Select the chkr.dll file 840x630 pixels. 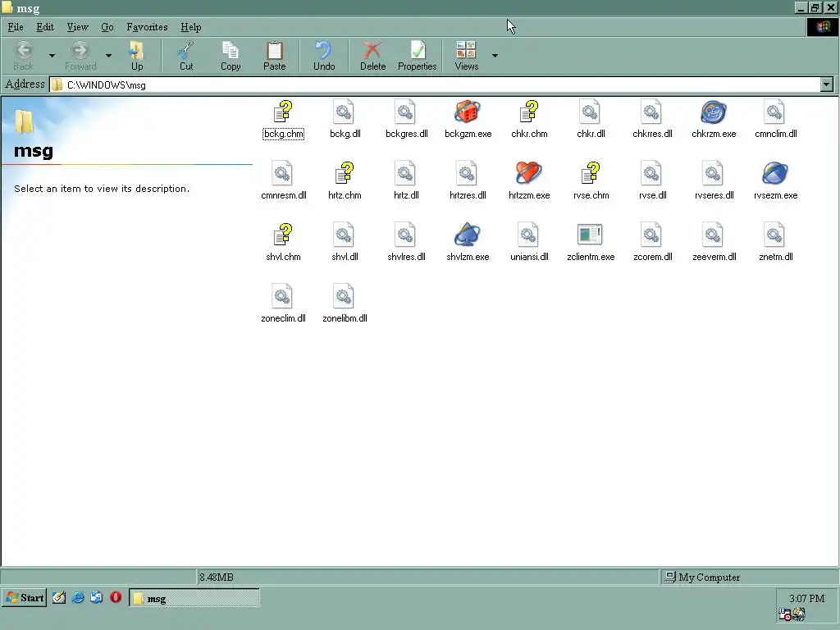[x=591, y=120]
